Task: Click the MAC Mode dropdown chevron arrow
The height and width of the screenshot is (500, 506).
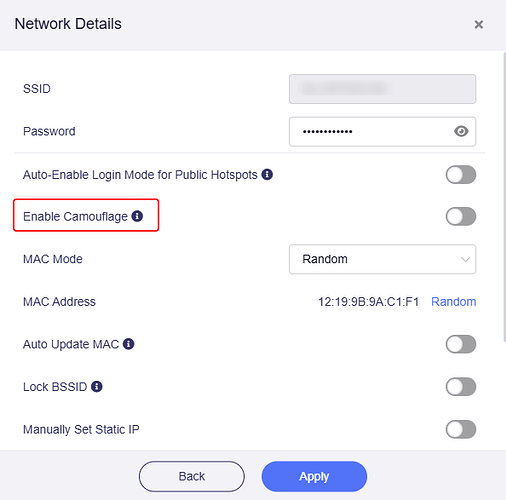Action: [465, 259]
